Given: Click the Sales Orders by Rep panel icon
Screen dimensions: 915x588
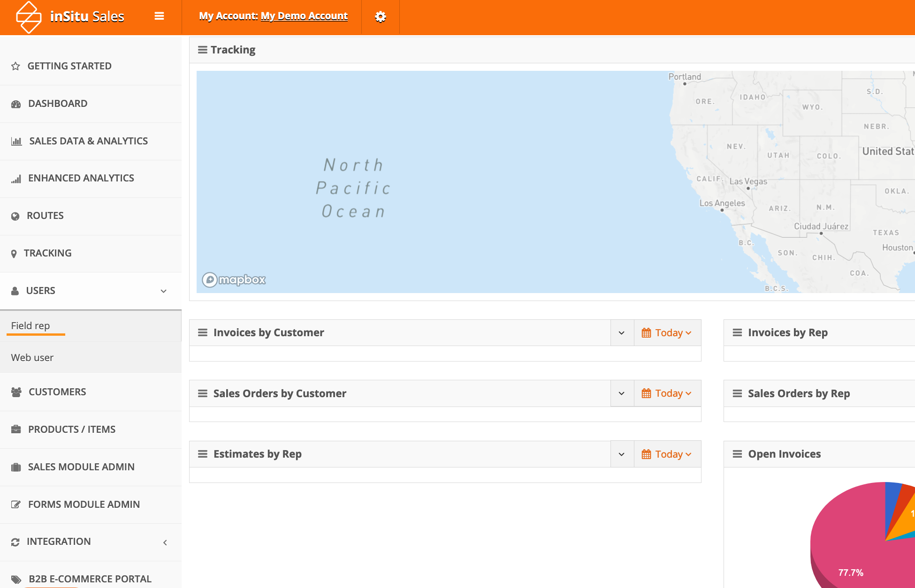Looking at the screenshot, I should click(x=737, y=393).
